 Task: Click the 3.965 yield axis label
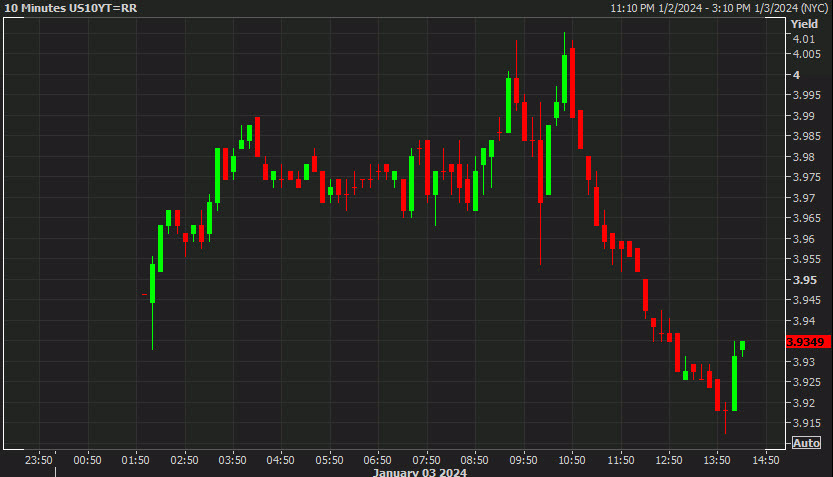pyautogui.click(x=806, y=218)
